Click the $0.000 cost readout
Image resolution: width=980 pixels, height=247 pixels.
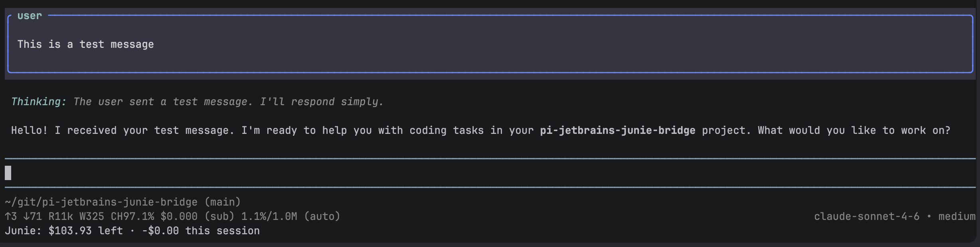179,216
